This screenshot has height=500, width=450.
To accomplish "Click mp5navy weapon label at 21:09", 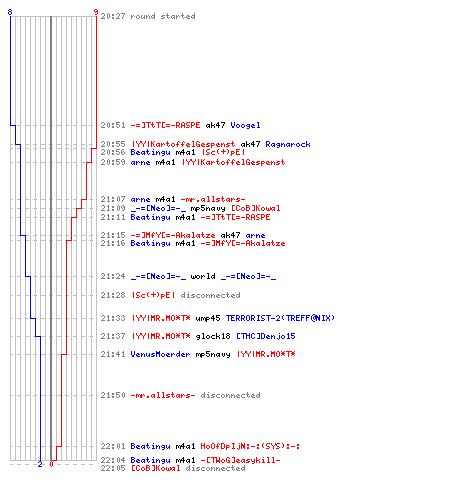I will [x=208, y=209].
